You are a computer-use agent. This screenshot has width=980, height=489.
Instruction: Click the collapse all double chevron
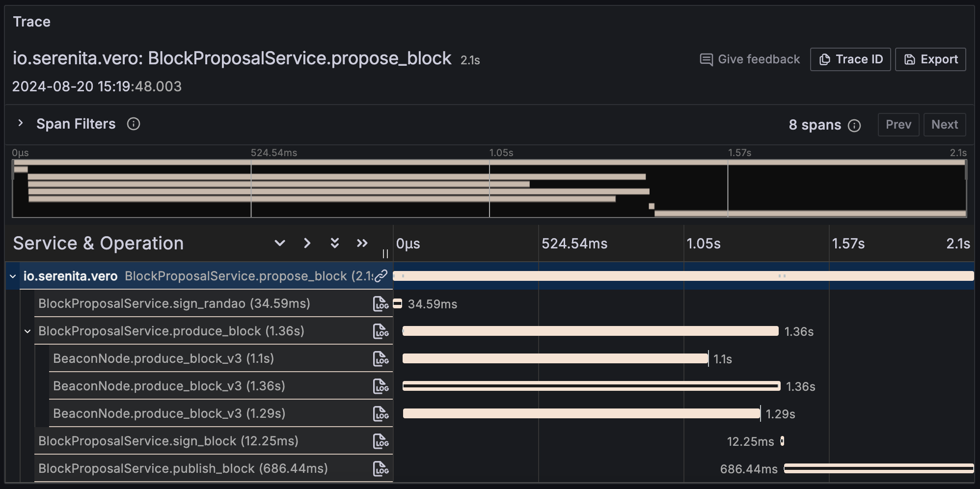(x=362, y=243)
